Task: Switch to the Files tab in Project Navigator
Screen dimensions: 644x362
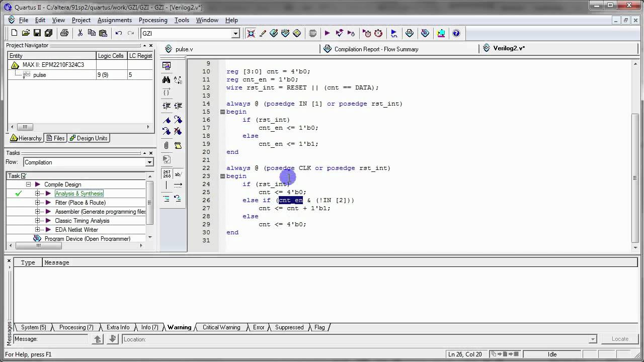Action: point(55,138)
